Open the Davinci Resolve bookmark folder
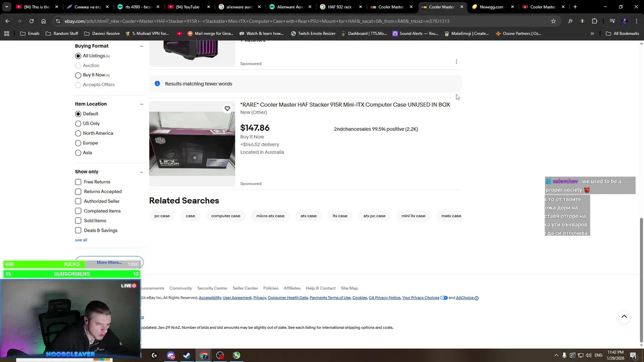 tap(102, 34)
